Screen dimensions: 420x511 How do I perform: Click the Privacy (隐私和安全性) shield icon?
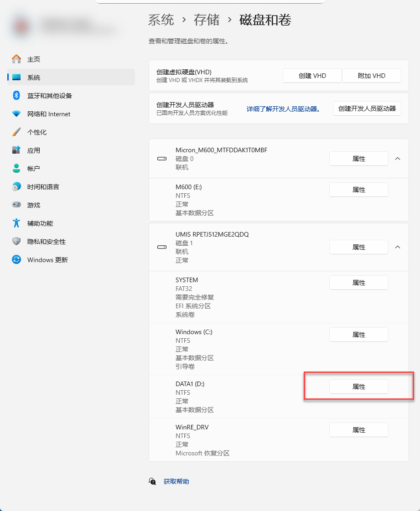[16, 242]
